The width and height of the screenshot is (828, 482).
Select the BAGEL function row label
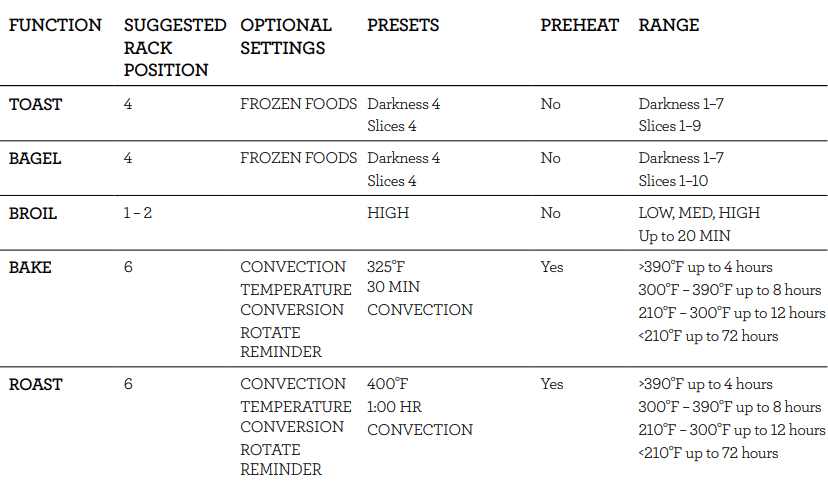click(36, 158)
